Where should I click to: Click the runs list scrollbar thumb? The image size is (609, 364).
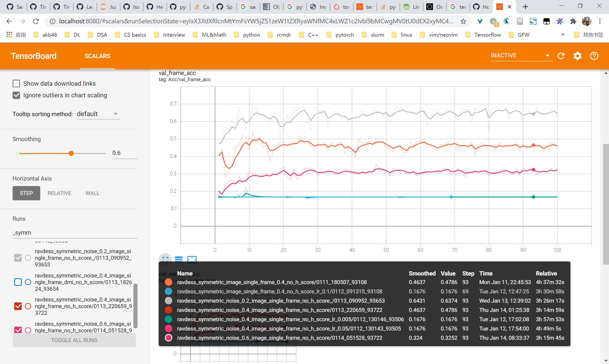click(135, 306)
